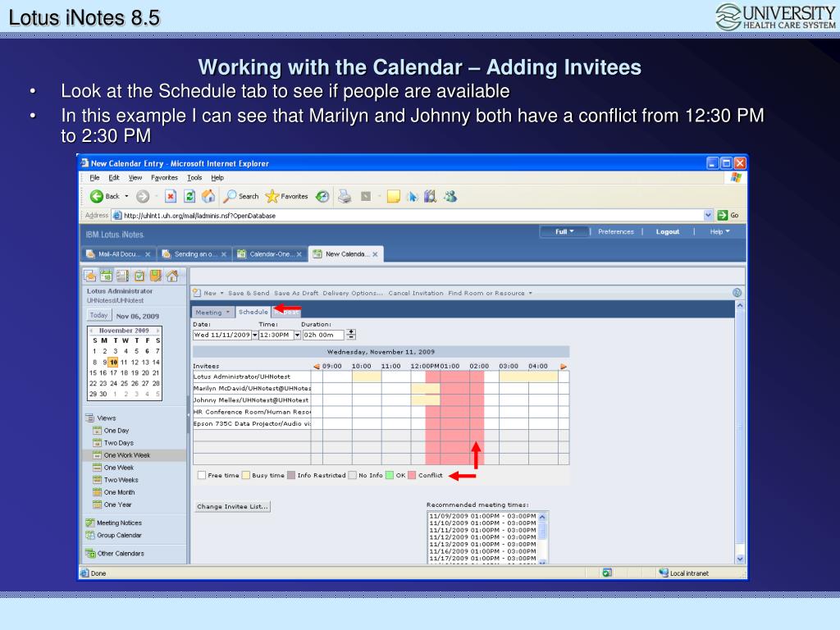The height and width of the screenshot is (630, 840).
Task: Click the IE History icon
Action: click(322, 197)
